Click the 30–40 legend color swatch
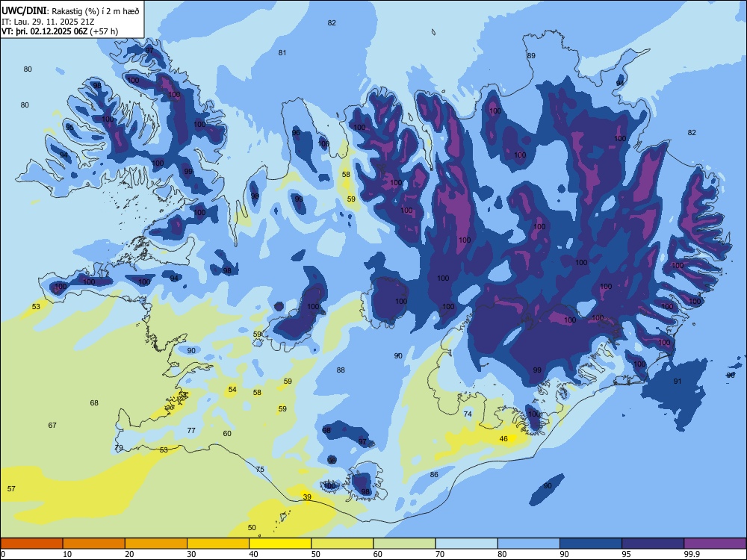Screen dimensions: 747x560 tap(218, 544)
